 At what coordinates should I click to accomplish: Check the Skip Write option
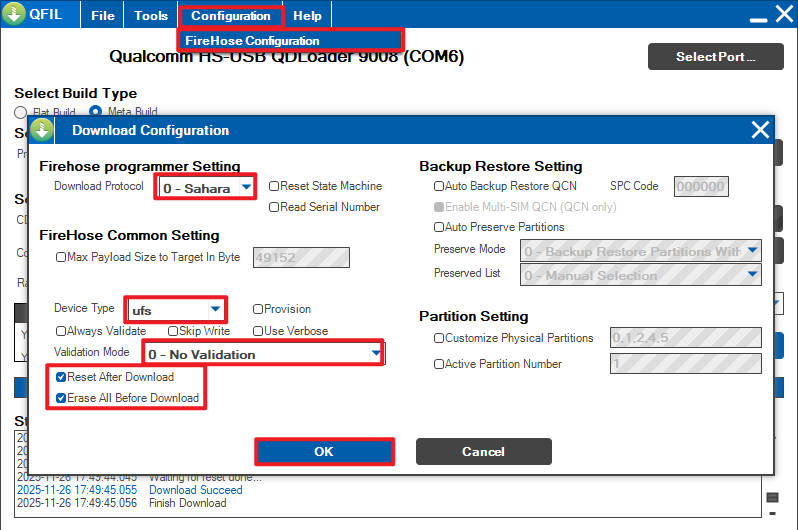click(x=174, y=331)
